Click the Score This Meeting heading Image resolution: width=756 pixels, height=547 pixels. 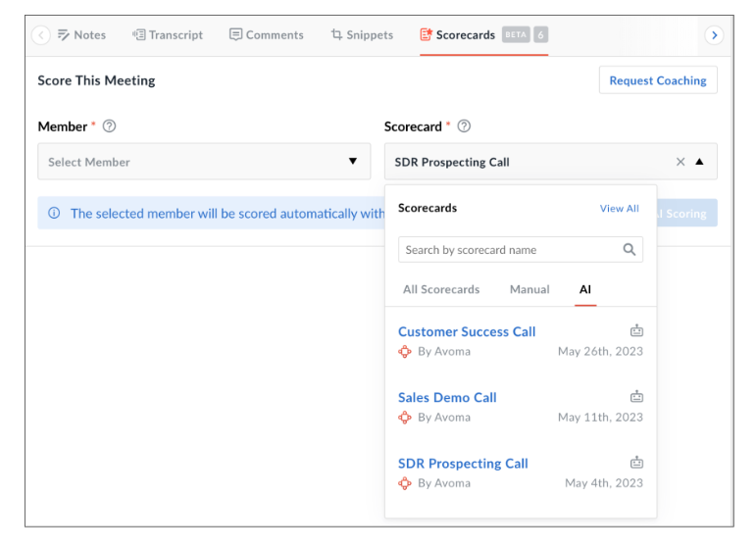click(96, 80)
